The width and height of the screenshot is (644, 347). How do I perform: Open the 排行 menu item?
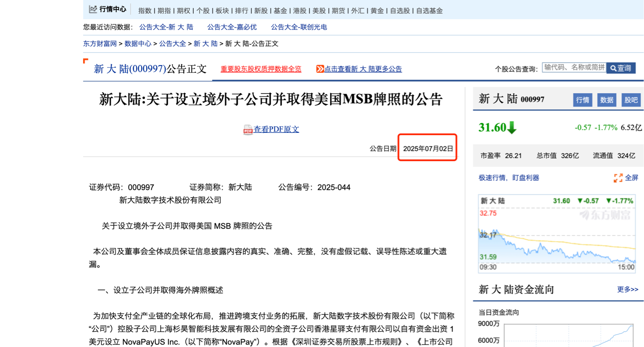coord(242,10)
